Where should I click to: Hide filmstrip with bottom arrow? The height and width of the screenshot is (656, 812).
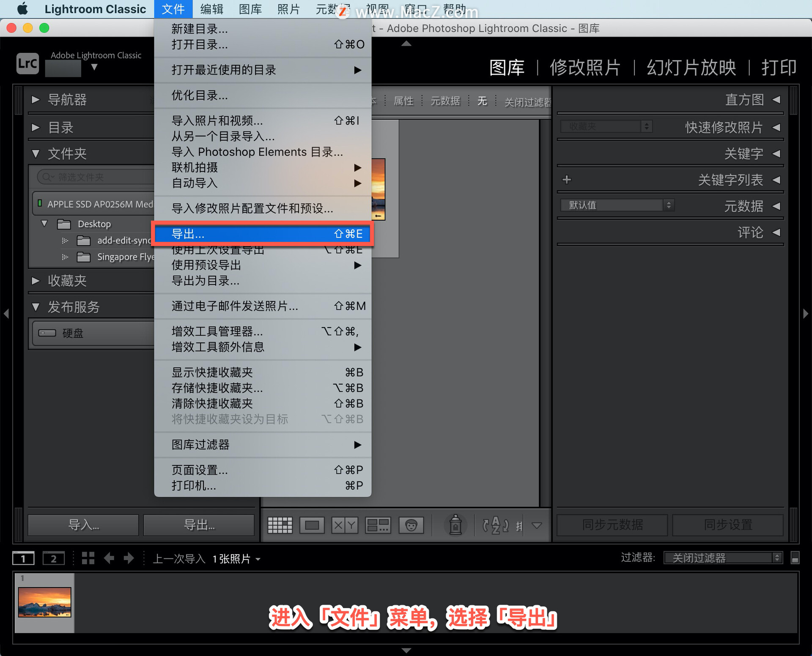(x=406, y=650)
